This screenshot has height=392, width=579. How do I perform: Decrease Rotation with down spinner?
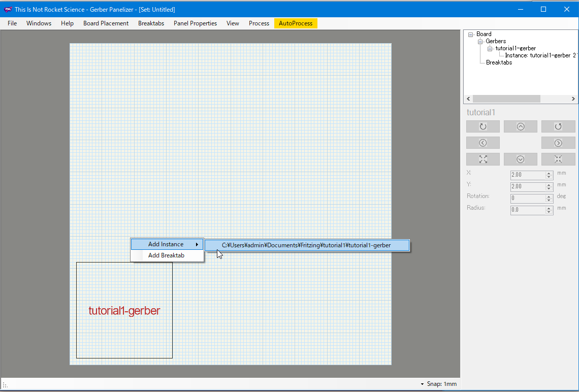point(549,201)
